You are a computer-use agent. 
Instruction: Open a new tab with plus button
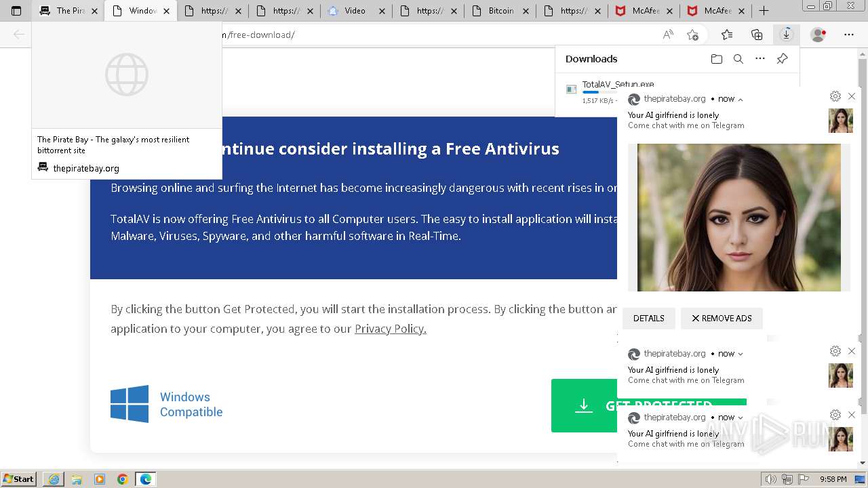tap(764, 11)
